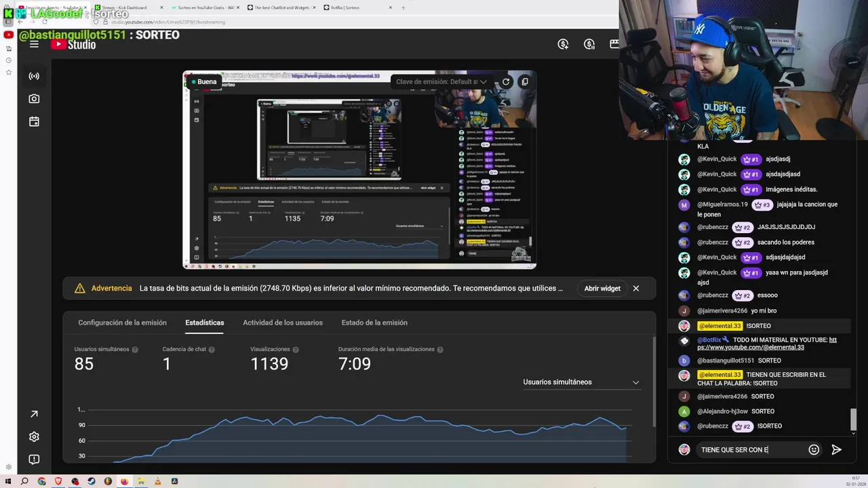Screen dimensions: 868x488
Task: Open the send feedback icon in sidebar
Action: click(34, 460)
